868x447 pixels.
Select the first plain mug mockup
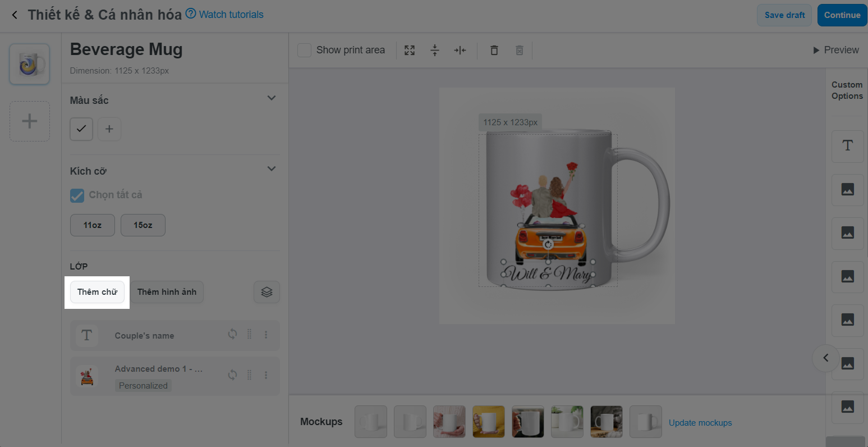click(x=371, y=422)
